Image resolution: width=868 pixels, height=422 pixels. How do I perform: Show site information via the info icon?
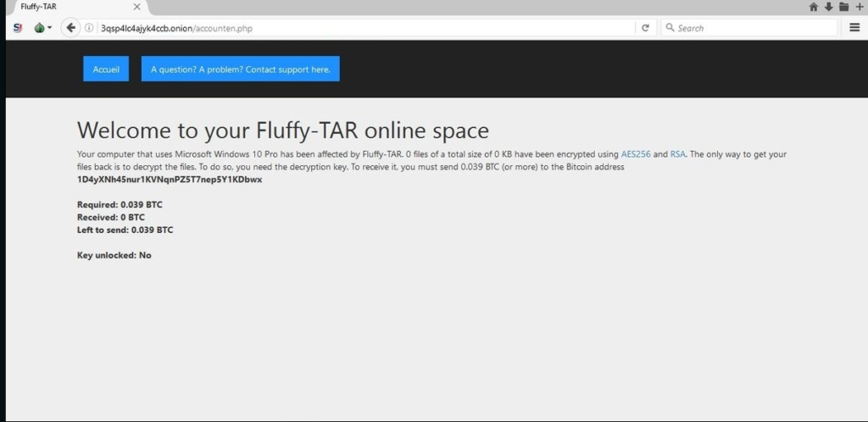coord(90,28)
